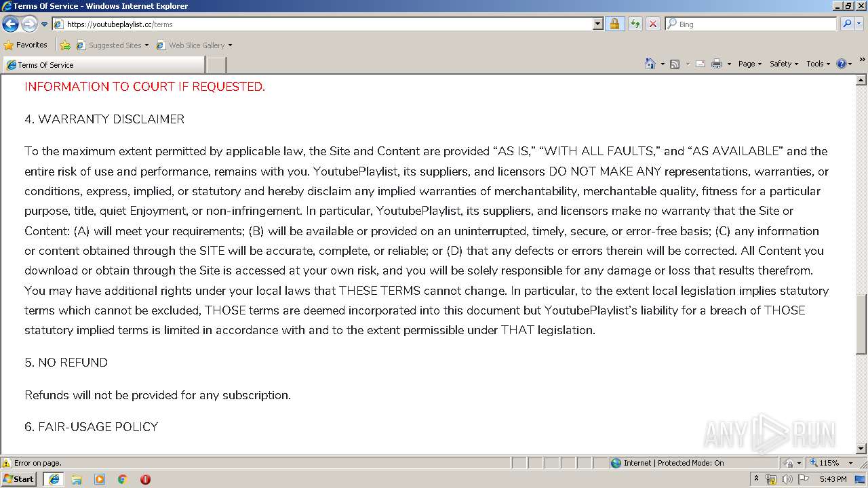The height and width of the screenshot is (488, 868).
Task: Select the Terms Of Service tab
Action: pos(104,65)
